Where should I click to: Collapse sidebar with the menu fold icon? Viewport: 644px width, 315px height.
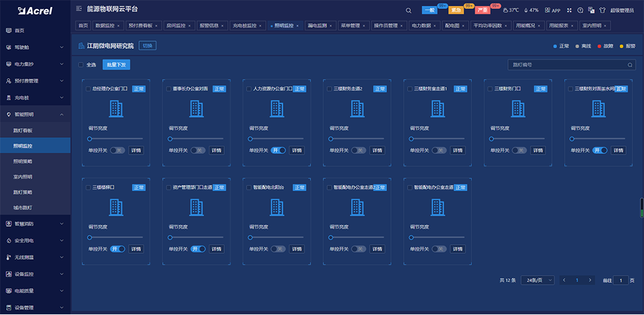click(x=79, y=9)
